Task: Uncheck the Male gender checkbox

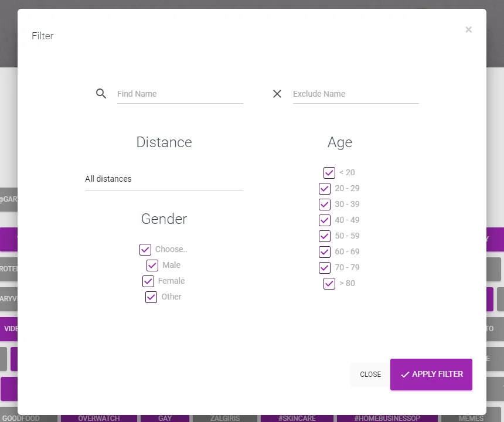Action: tap(152, 265)
